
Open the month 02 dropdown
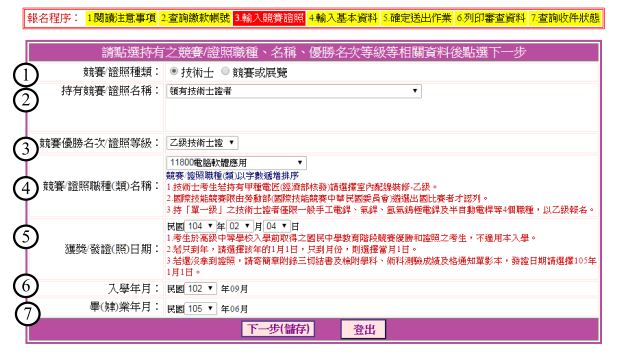[x=240, y=226]
